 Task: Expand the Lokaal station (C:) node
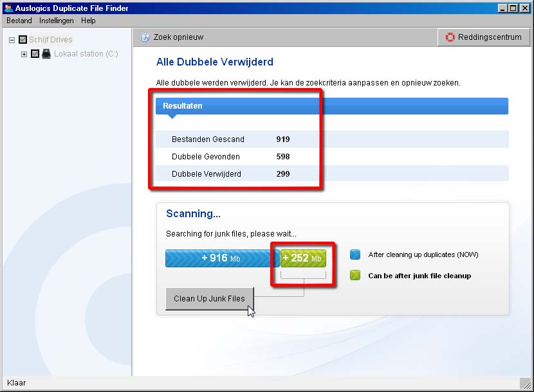pyautogui.click(x=24, y=54)
